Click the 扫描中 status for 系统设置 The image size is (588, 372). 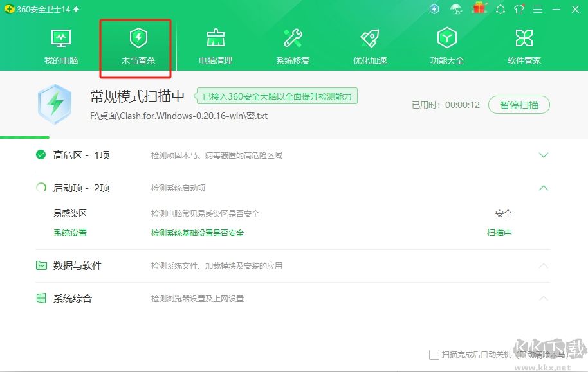coord(499,233)
